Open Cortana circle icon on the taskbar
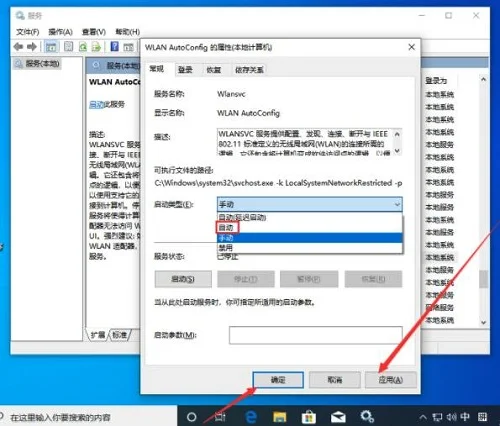The width and height of the screenshot is (500, 426). click(191, 417)
